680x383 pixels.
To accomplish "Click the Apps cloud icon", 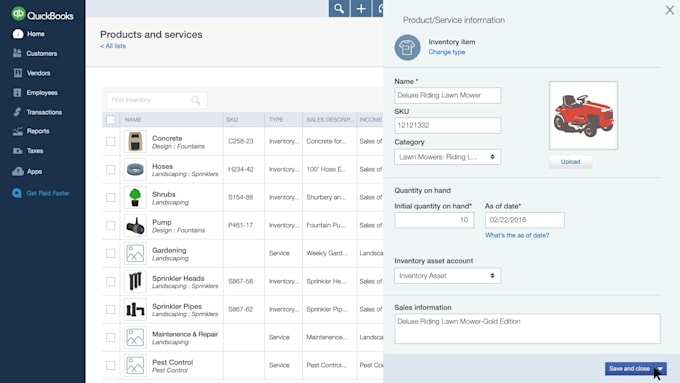I will [18, 171].
